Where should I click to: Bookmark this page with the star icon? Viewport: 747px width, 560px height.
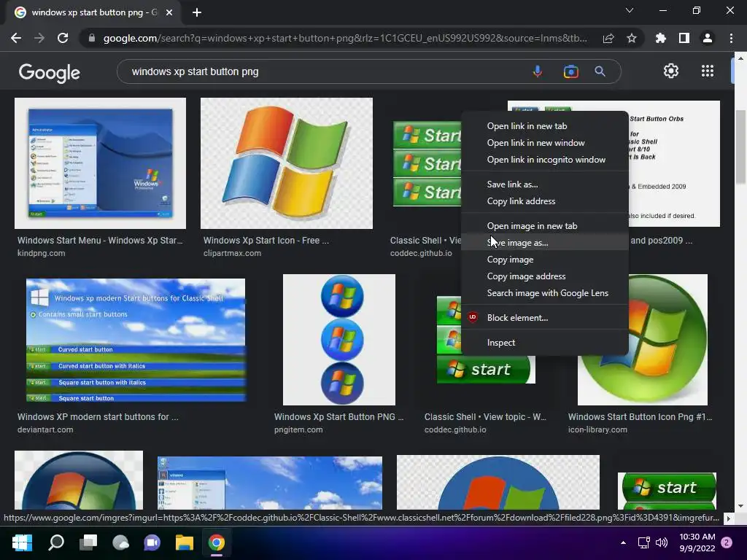coord(632,38)
